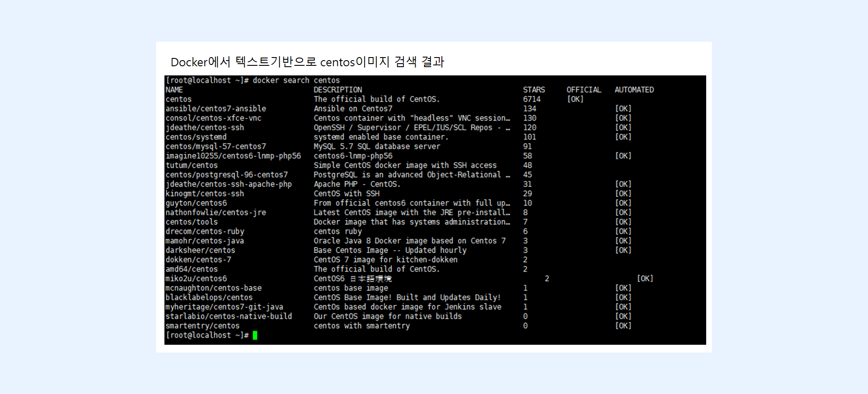The width and height of the screenshot is (868, 394).
Task: Click 'Our CentOS image for native builds'
Action: 388,316
